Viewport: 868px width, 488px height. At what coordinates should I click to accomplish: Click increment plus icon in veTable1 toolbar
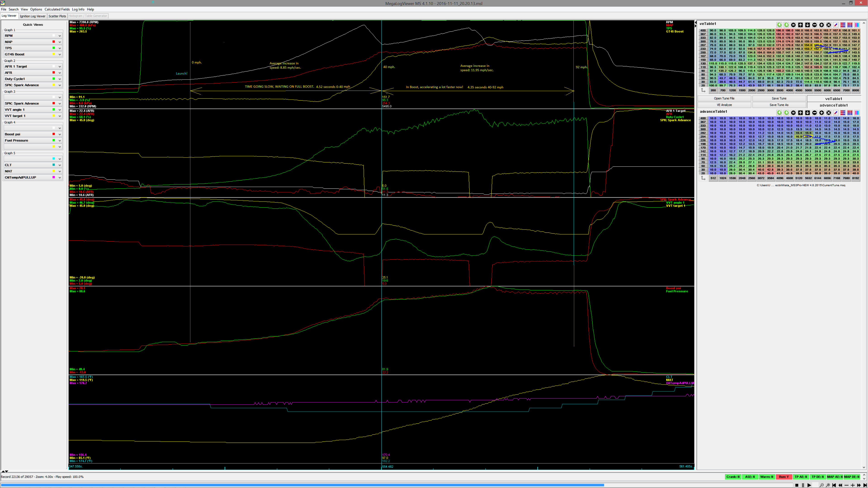click(x=821, y=25)
